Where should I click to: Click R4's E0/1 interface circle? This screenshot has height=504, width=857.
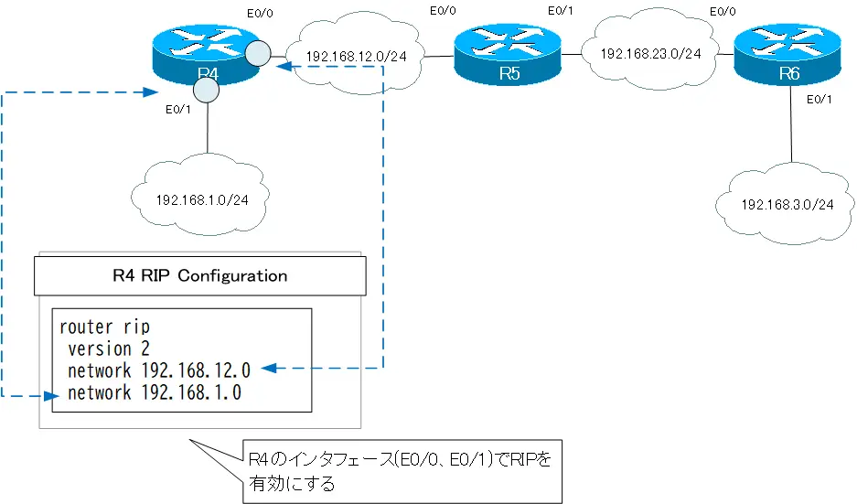(207, 90)
